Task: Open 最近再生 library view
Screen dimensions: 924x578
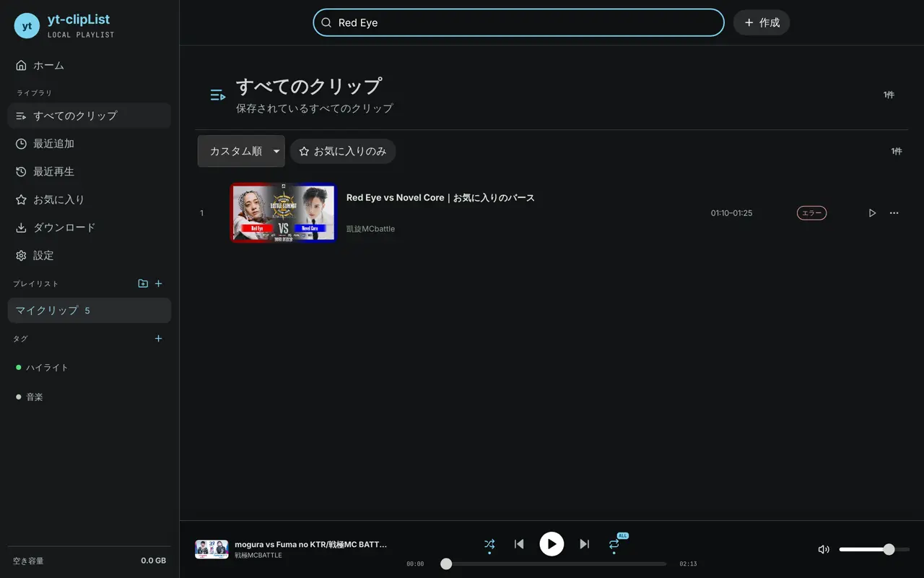Action: click(89, 172)
